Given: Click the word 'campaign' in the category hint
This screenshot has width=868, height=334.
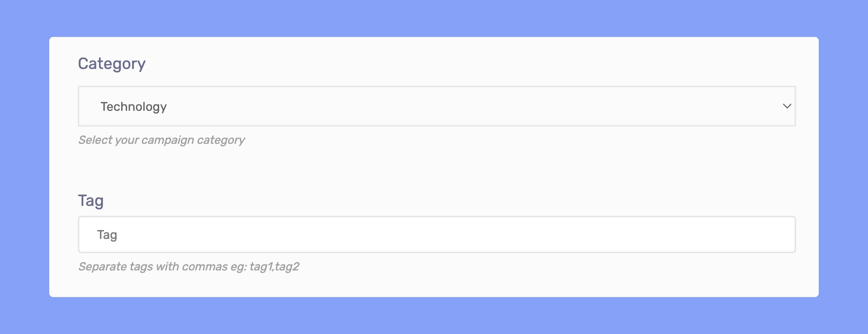Looking at the screenshot, I should pyautogui.click(x=167, y=140).
